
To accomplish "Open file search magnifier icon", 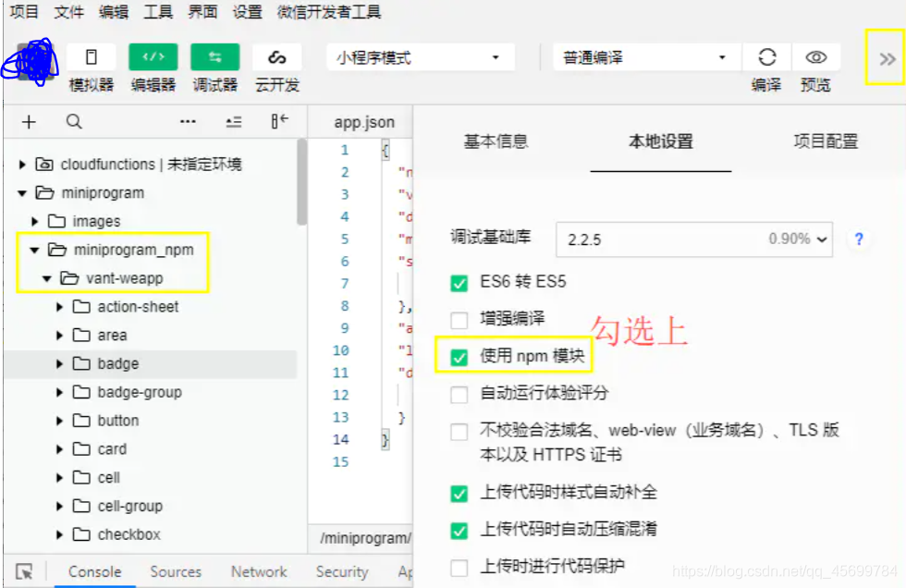I will click(74, 122).
